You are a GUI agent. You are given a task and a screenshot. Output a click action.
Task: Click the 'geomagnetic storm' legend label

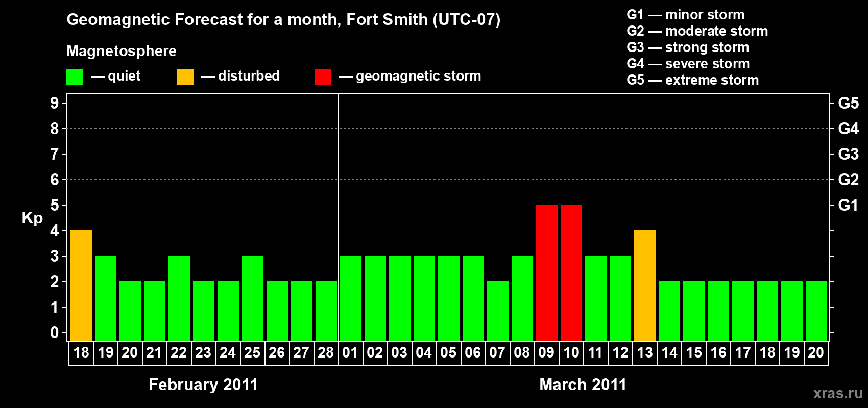pos(418,76)
